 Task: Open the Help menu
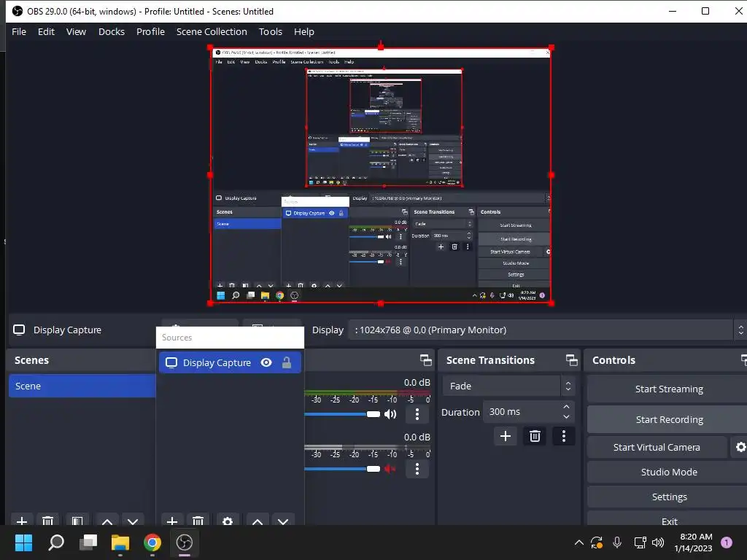(304, 32)
